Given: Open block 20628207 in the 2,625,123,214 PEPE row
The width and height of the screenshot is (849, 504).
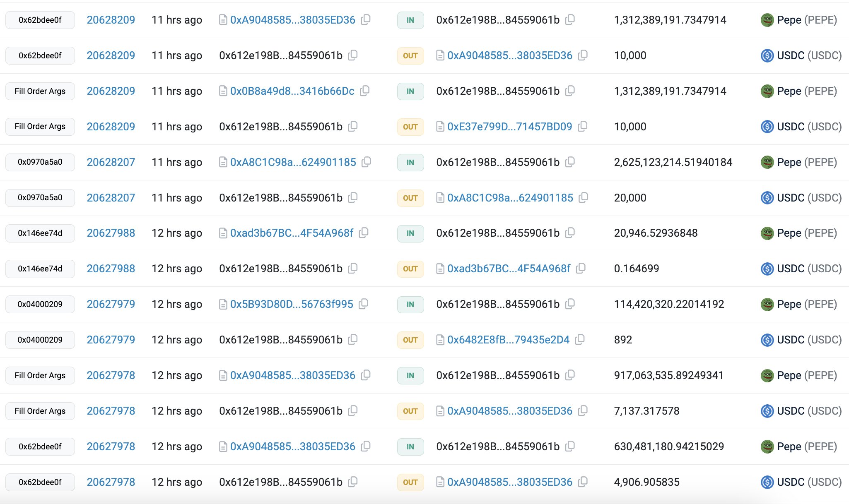Looking at the screenshot, I should (x=111, y=162).
